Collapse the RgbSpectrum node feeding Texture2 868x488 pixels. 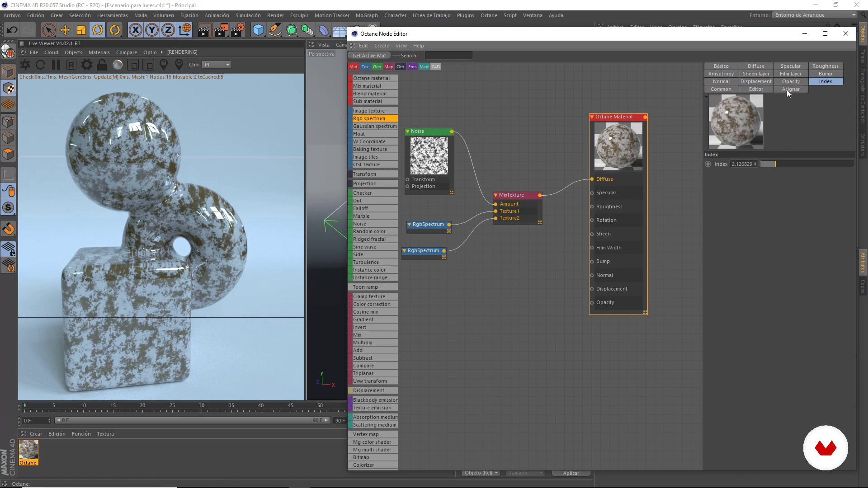click(x=405, y=251)
